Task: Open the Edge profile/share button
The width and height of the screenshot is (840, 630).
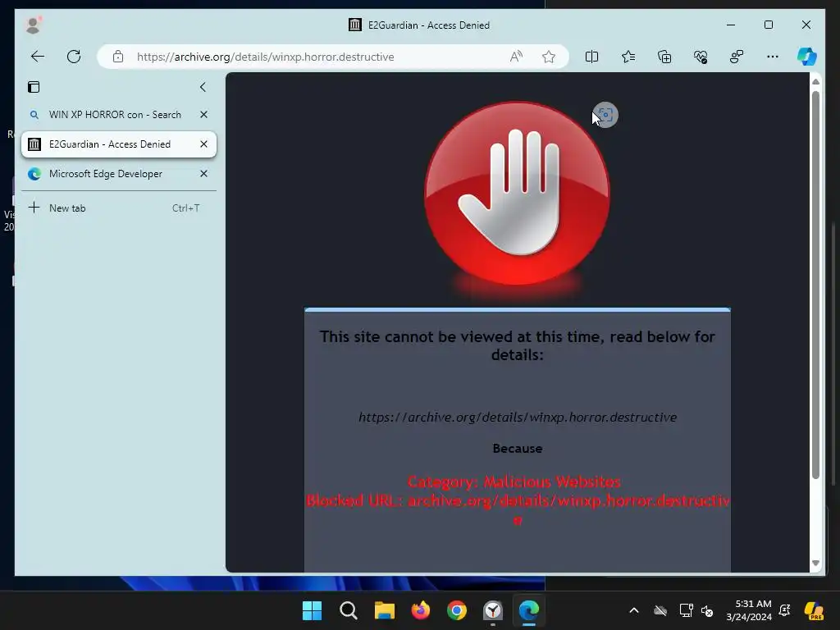Action: 737,57
